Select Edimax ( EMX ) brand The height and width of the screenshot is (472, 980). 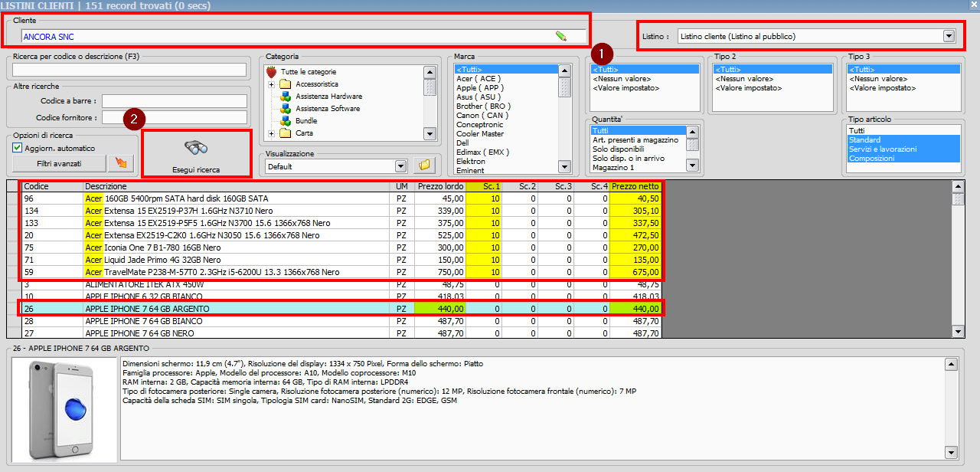[x=482, y=152]
